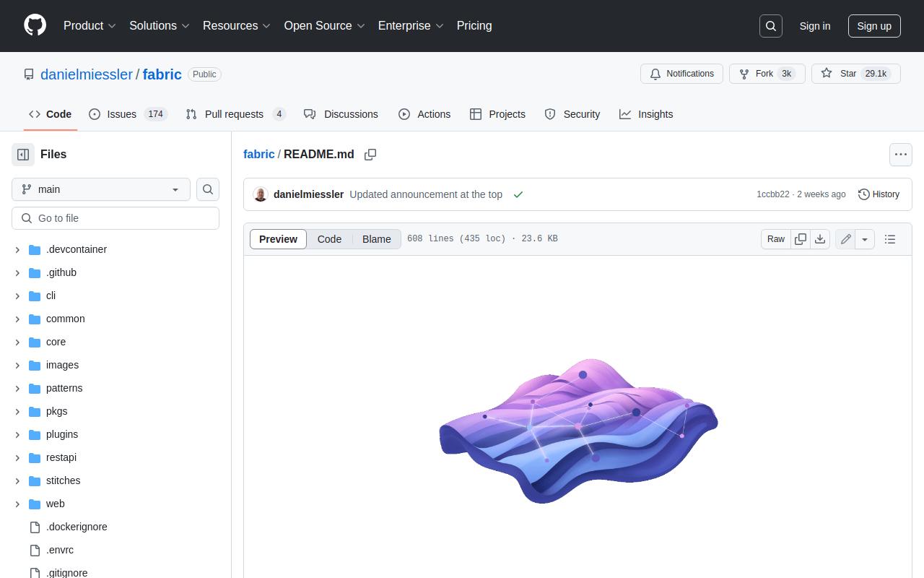Copy raw file contents
The height and width of the screenshot is (578, 924).
point(801,239)
